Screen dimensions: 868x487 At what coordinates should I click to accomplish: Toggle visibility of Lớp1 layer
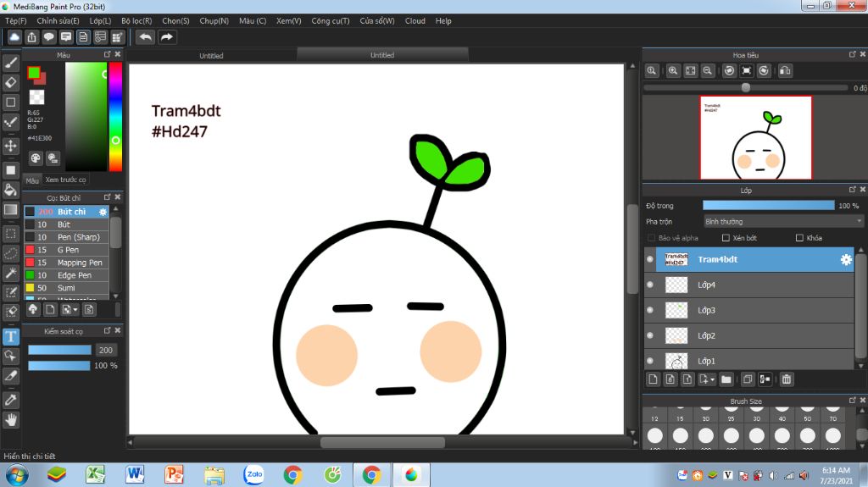pyautogui.click(x=650, y=360)
